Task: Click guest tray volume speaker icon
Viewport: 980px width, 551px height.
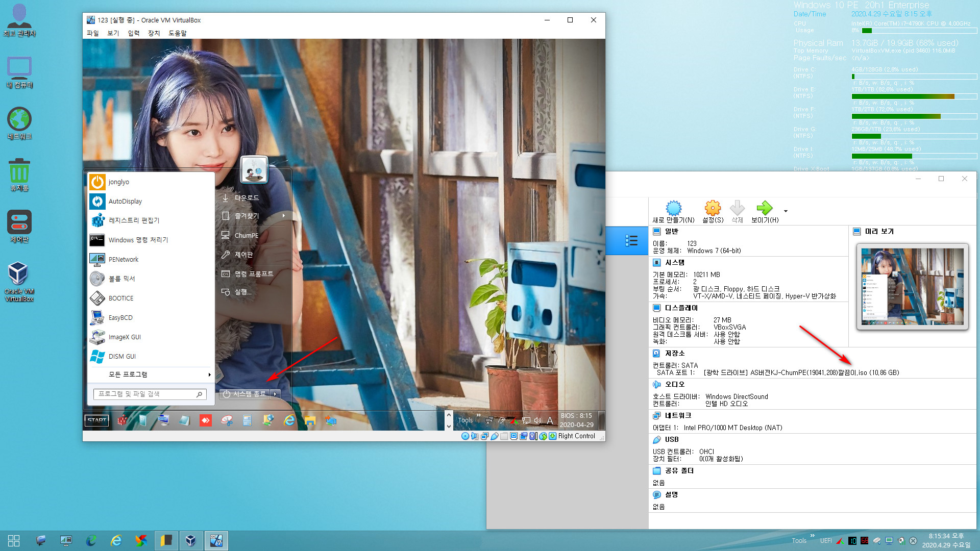Action: 537,420
